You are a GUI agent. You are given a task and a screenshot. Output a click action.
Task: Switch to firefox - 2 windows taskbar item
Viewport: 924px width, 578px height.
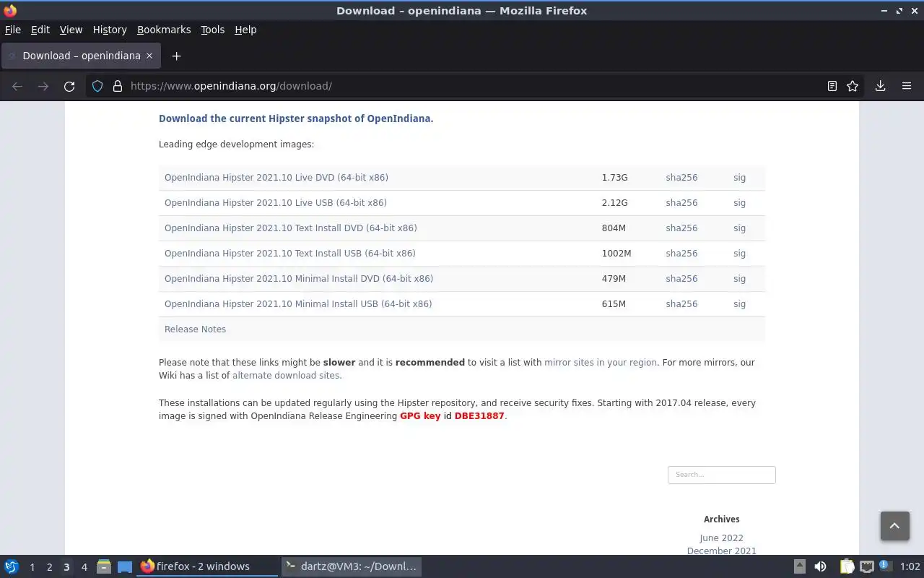click(208, 566)
